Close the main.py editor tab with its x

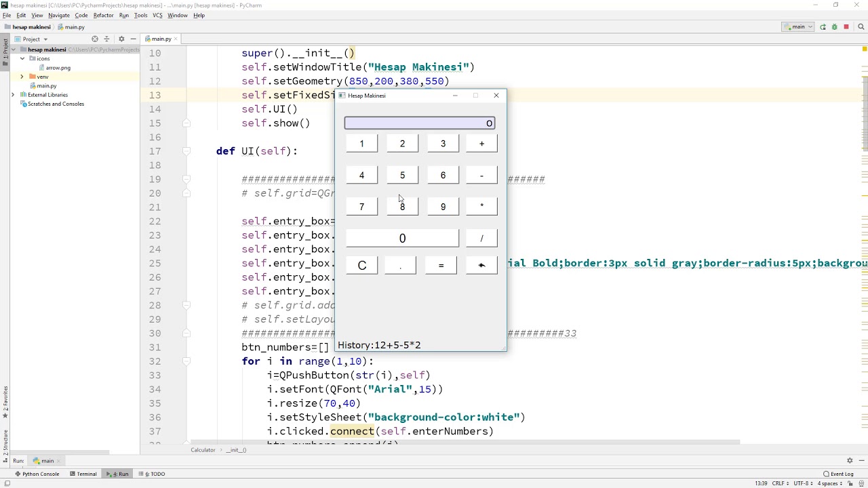point(177,39)
